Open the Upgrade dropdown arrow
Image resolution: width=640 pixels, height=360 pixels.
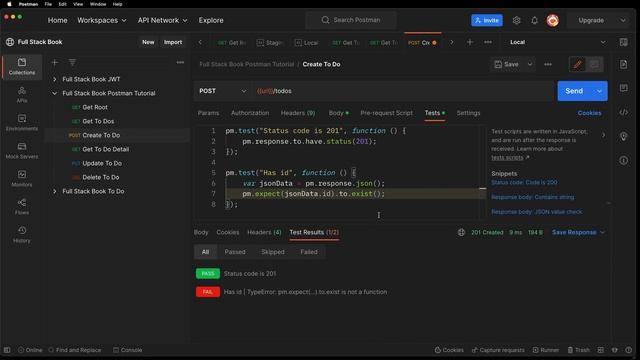click(x=623, y=20)
